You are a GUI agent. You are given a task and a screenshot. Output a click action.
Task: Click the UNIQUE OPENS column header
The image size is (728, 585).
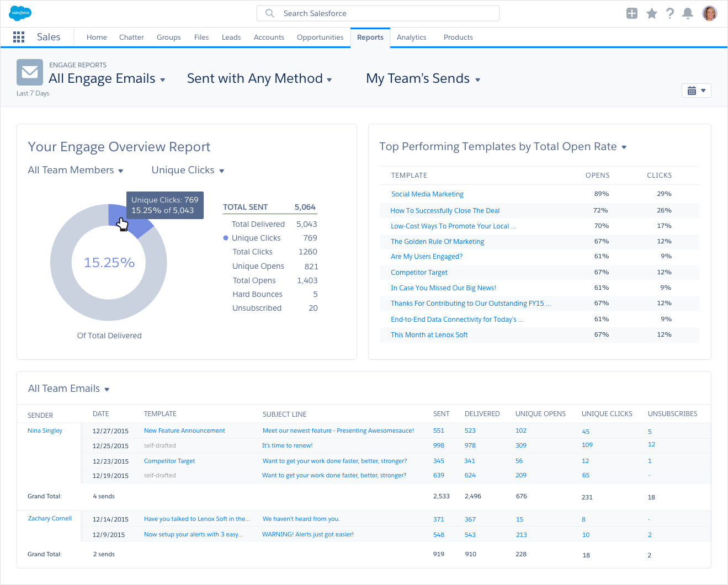point(540,414)
